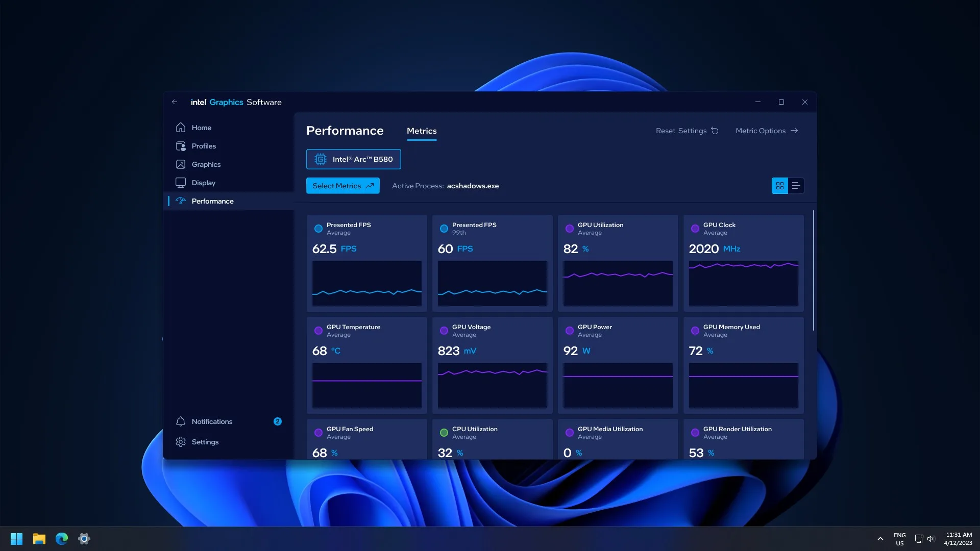Toggle the GPU Render Utilization indicator dot
This screenshot has width=980, height=551.
[x=695, y=433]
